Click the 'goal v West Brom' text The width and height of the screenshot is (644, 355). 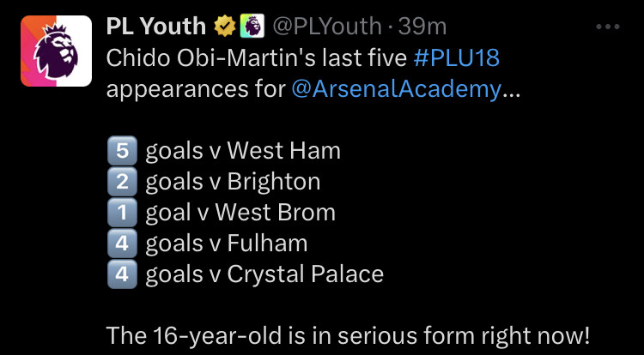pos(240,214)
